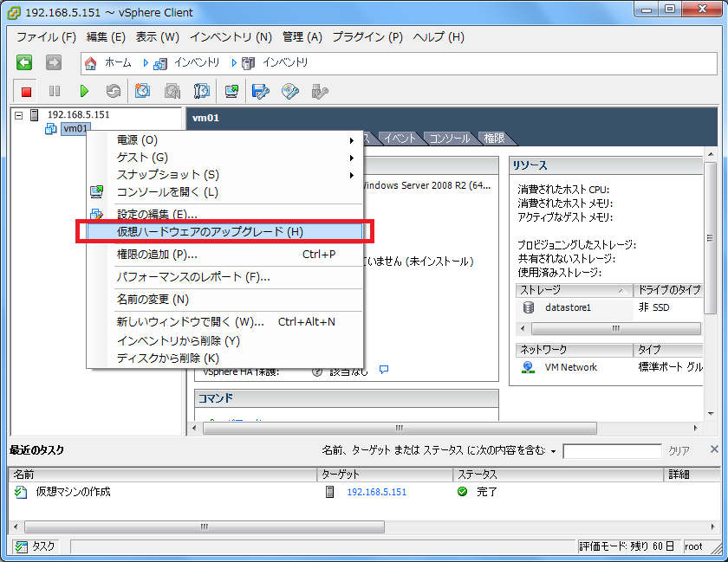Click the floppy connect toolbar icon
Image resolution: width=728 pixels, height=562 pixels.
(x=261, y=92)
